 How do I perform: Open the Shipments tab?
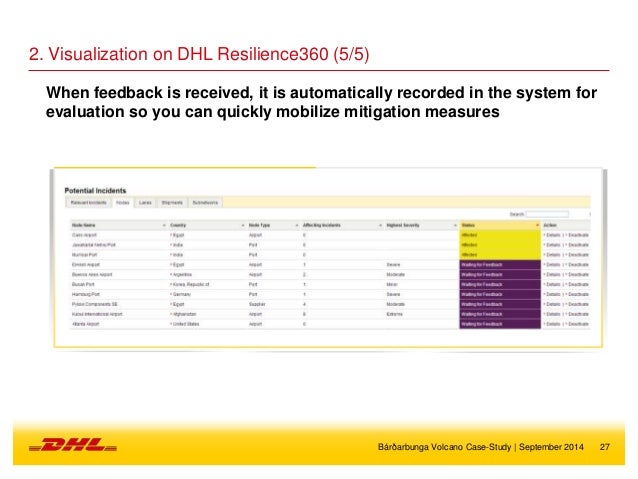point(172,202)
